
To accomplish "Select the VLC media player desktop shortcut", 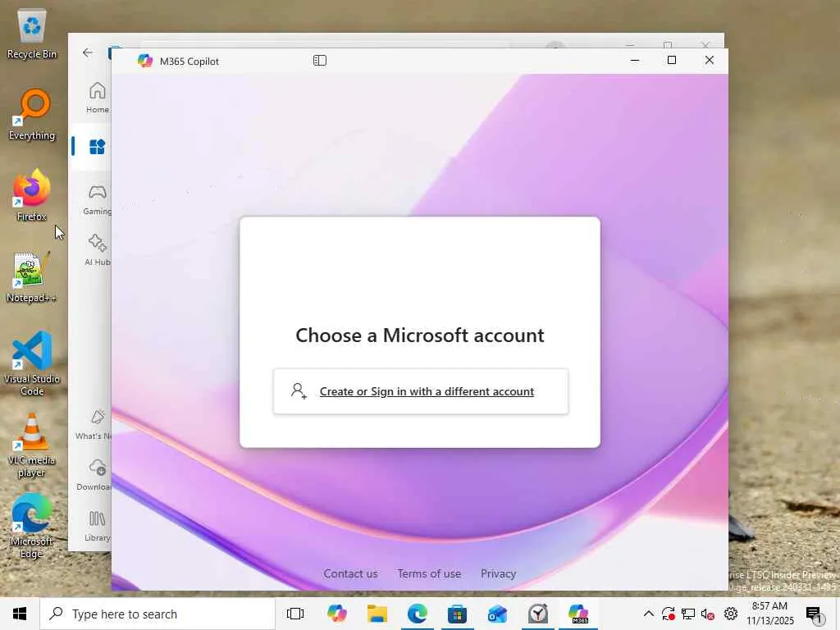I will click(32, 445).
